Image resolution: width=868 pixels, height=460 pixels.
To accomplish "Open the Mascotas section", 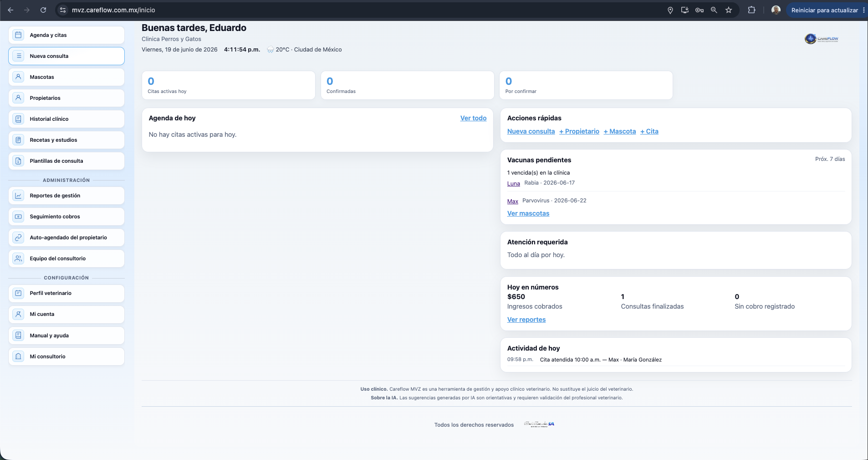I will (66, 77).
